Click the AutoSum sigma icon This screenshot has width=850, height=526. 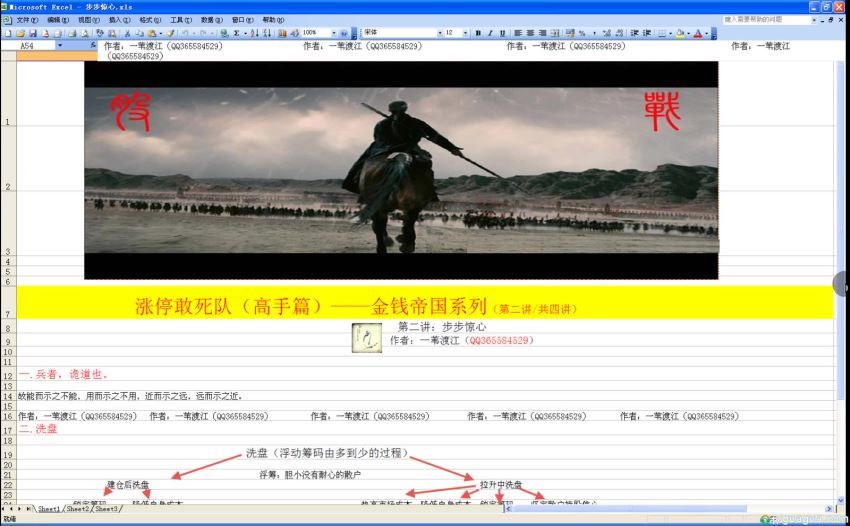(x=234, y=33)
